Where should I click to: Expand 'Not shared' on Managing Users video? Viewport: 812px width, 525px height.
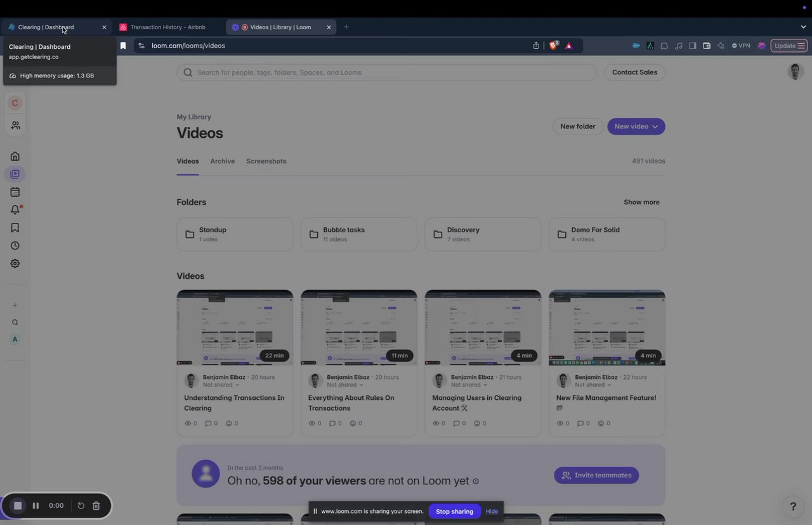469,385
